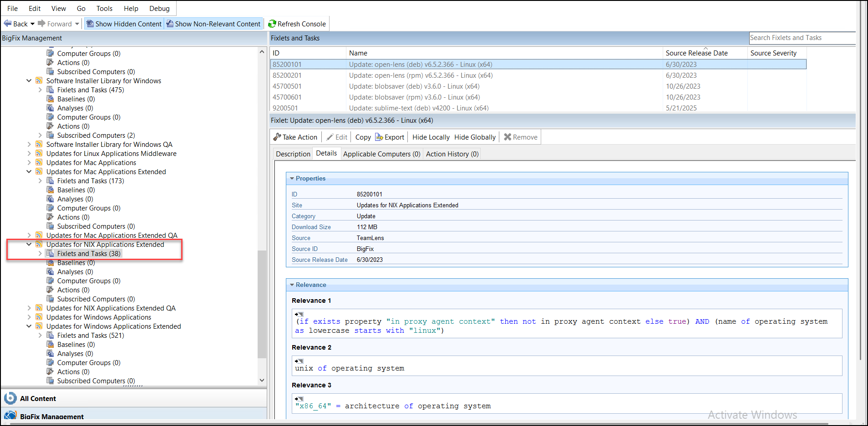Viewport: 868px width, 426px height.
Task: Select Fixlets and Tasks (173)
Action: click(91, 180)
